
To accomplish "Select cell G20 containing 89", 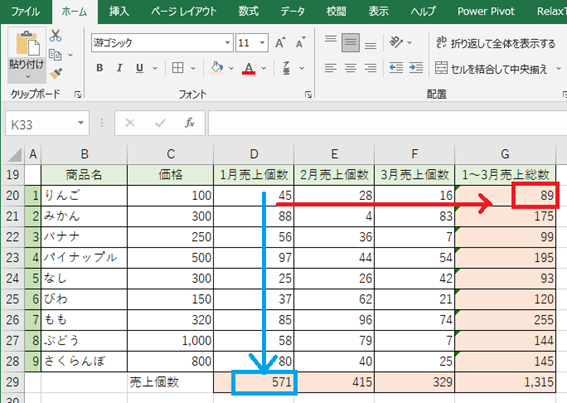I will click(x=505, y=195).
